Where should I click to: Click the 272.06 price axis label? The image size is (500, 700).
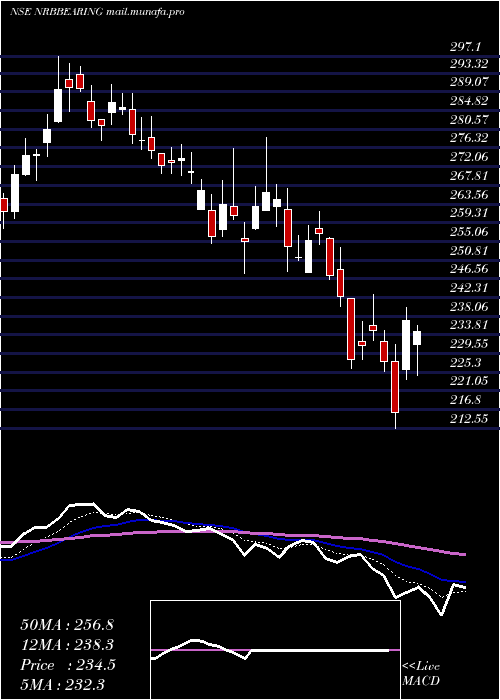pos(468,157)
